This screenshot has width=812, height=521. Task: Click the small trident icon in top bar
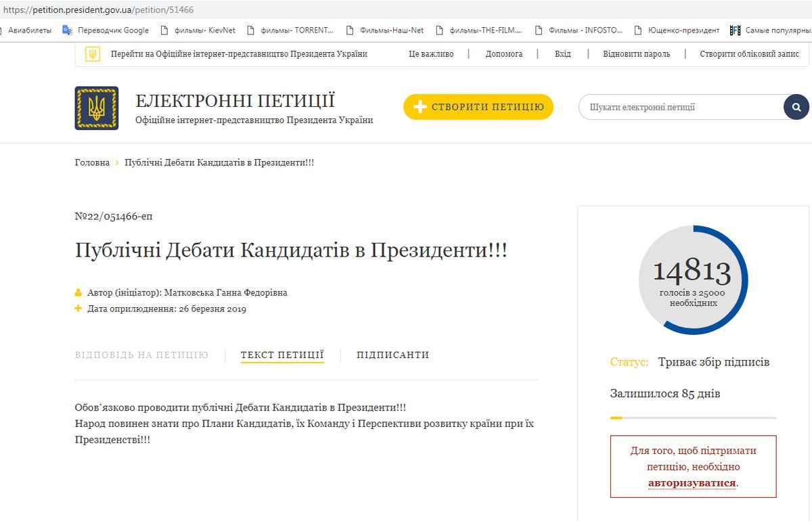tap(93, 54)
